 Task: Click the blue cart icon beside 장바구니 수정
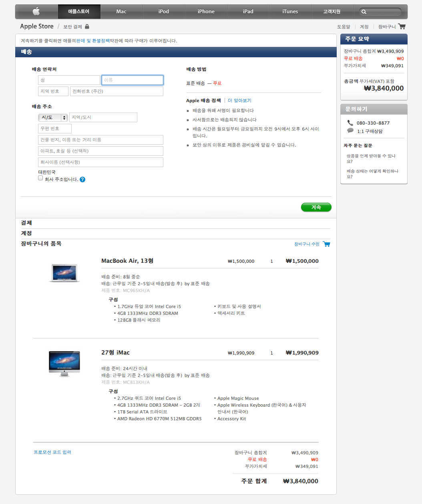[x=326, y=244]
